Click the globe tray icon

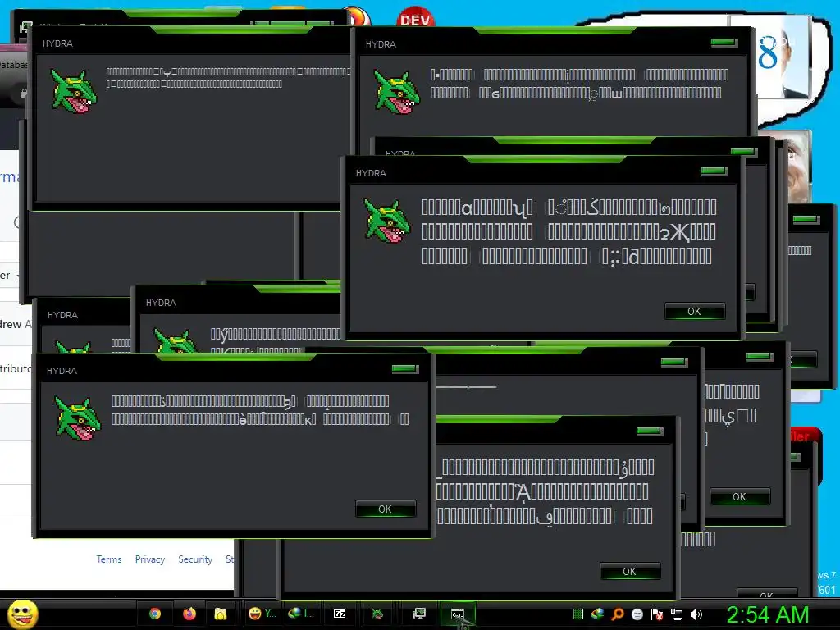coord(597,614)
